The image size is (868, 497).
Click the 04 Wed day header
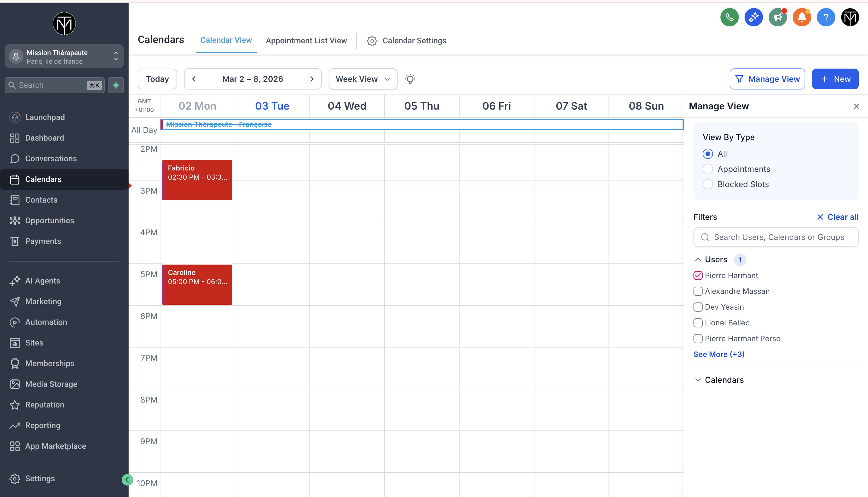[347, 106]
